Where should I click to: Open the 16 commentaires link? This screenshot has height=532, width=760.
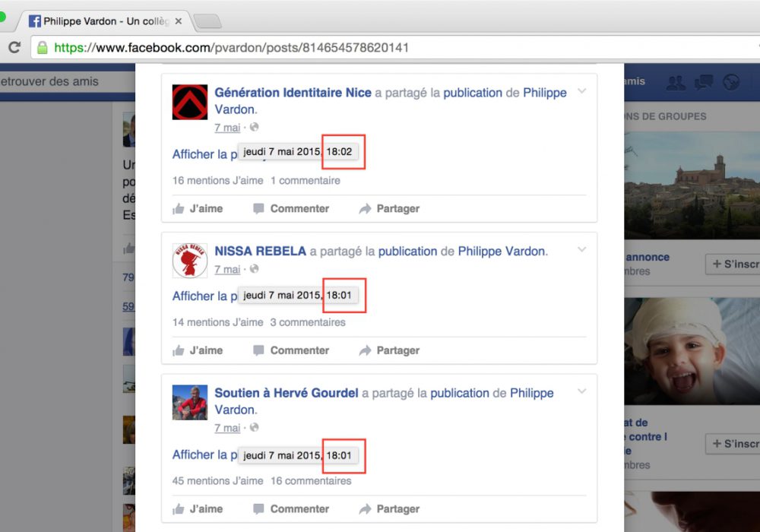coord(311,481)
